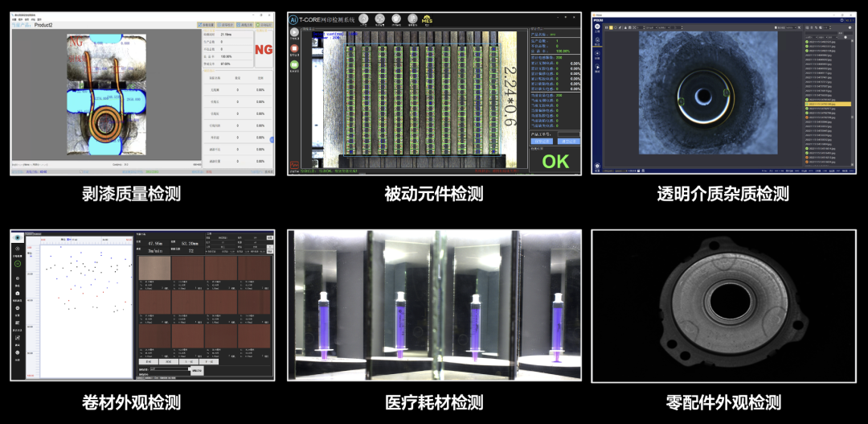This screenshot has width=868, height=424.
Task: Expand blue round arrow on Product2 window edge
Action: (x=272, y=140)
